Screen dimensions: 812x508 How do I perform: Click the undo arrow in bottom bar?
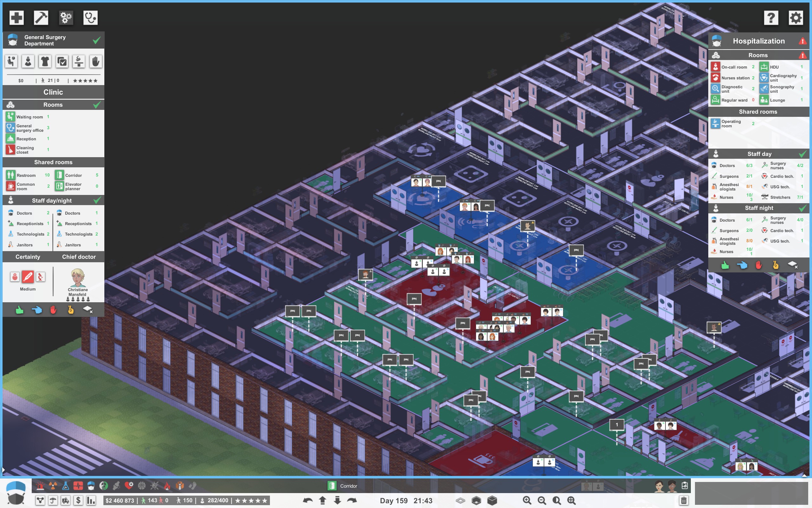[308, 501]
